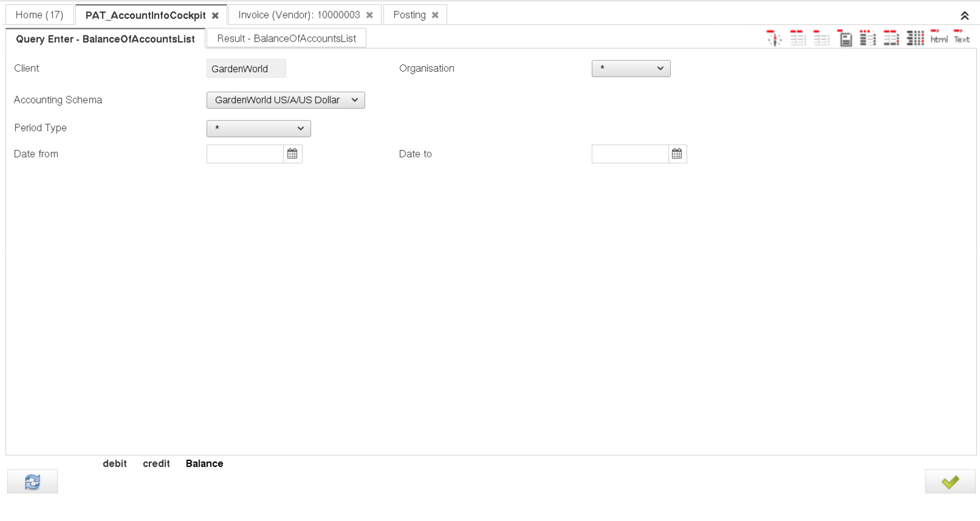This screenshot has height=521, width=980.
Task: Click the document page icon in toolbar
Action: point(845,39)
